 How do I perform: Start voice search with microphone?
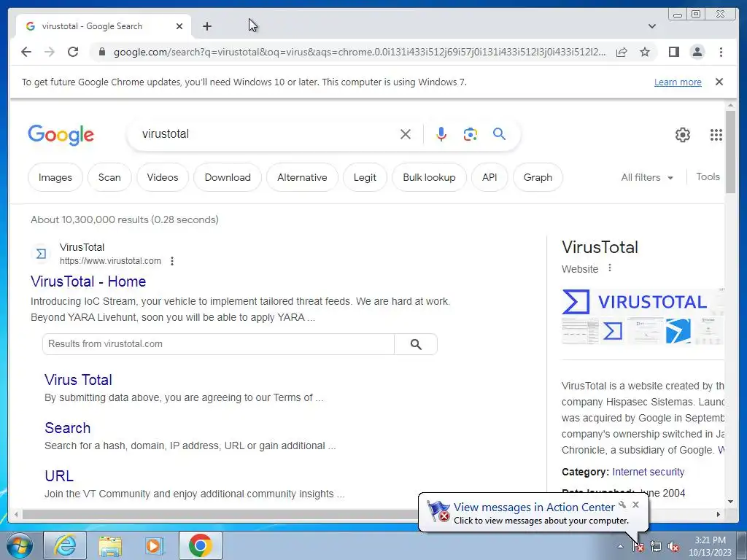click(x=441, y=134)
